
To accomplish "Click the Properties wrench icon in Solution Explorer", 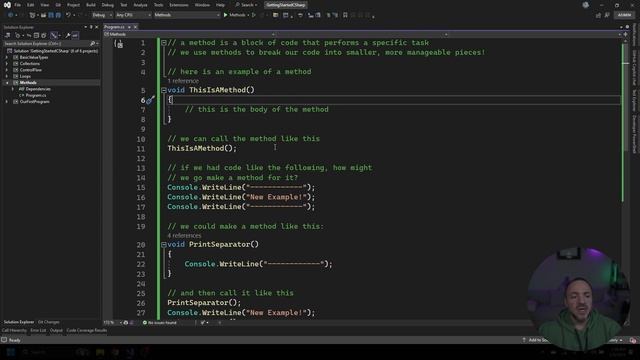I will point(68,36).
